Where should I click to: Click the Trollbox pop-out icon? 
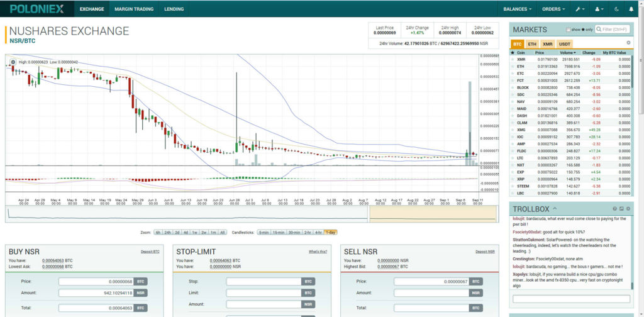click(621, 209)
